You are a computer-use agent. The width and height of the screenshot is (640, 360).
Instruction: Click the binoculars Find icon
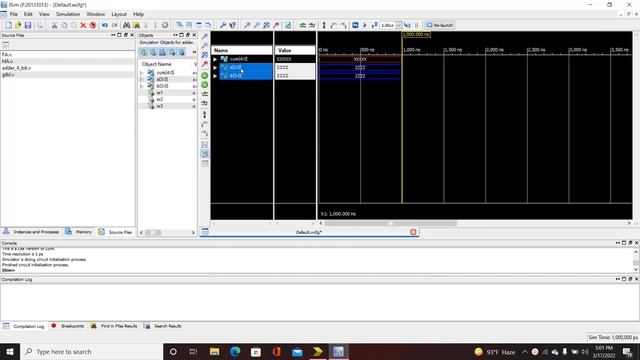(127, 25)
